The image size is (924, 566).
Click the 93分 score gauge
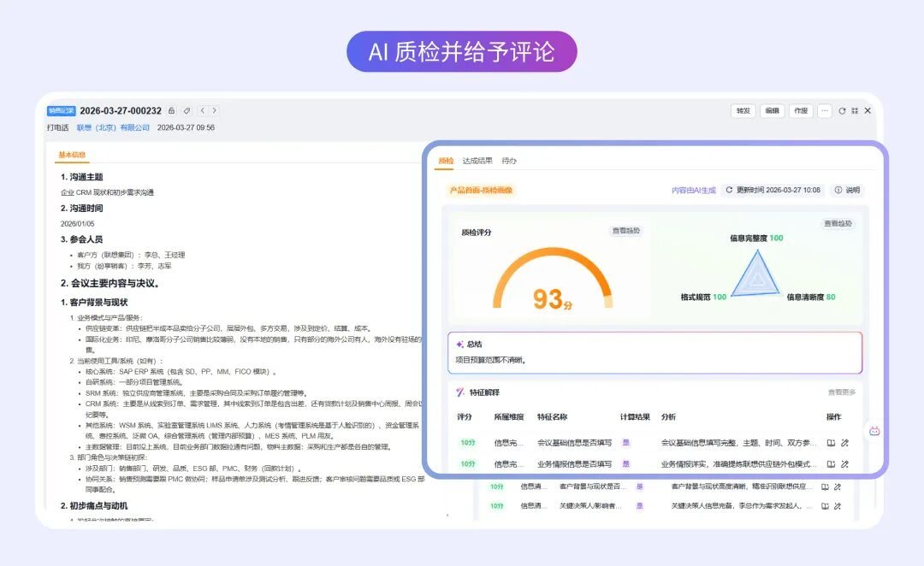pyautogui.click(x=552, y=280)
